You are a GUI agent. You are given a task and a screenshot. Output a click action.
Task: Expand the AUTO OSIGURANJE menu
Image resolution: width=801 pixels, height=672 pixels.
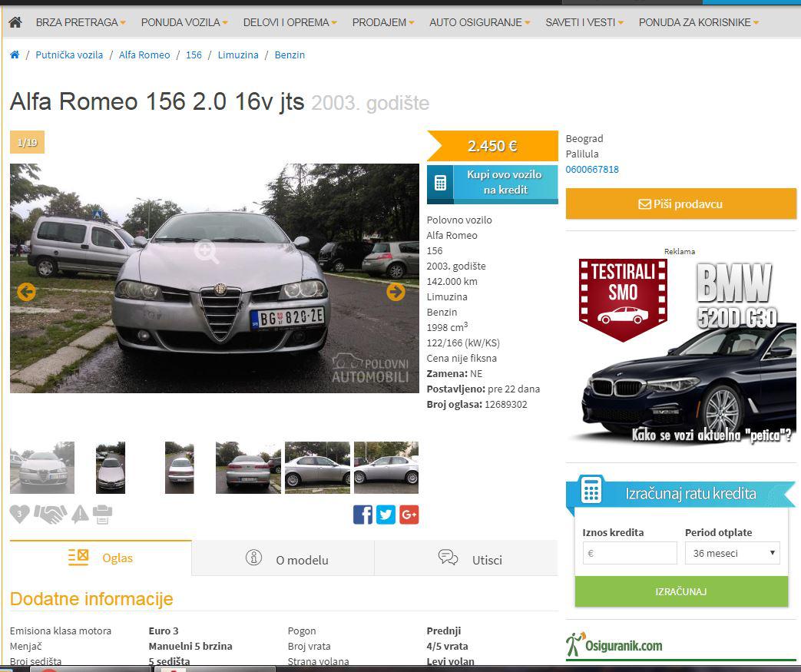(x=480, y=22)
